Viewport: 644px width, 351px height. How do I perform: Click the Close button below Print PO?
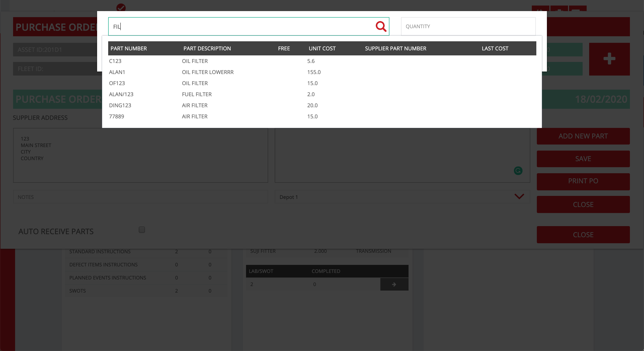583,204
